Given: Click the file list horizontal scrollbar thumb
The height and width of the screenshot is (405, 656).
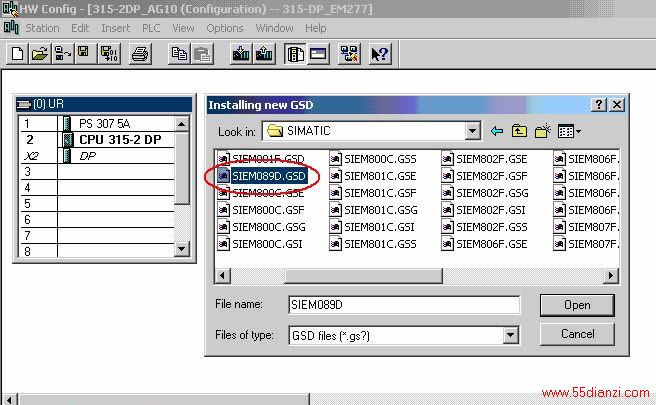Looking at the screenshot, I should (363, 275).
